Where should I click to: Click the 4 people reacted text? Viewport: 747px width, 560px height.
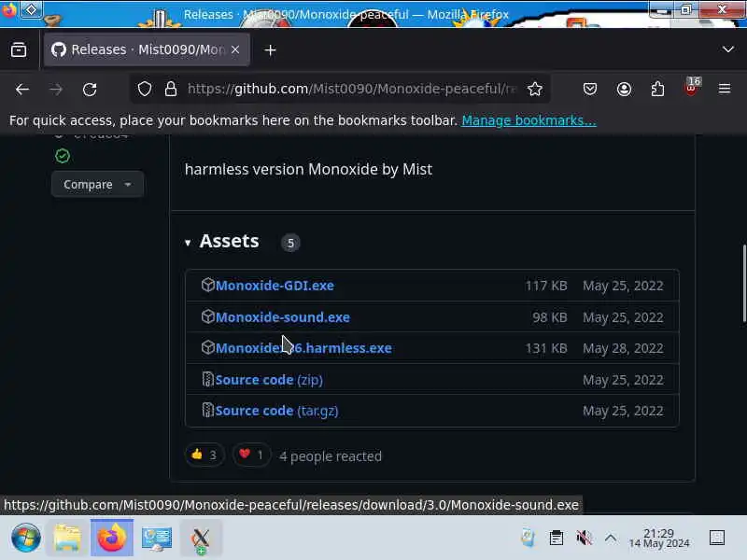[331, 456]
